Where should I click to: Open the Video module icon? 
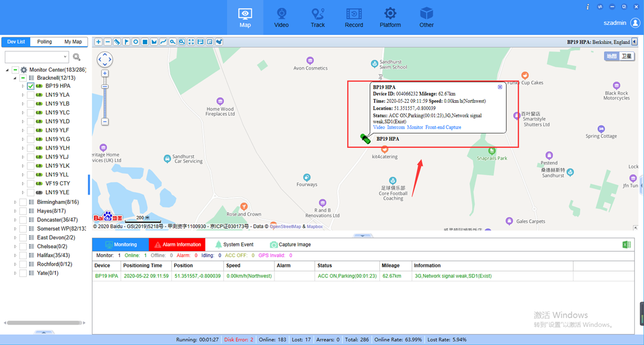coord(281,17)
